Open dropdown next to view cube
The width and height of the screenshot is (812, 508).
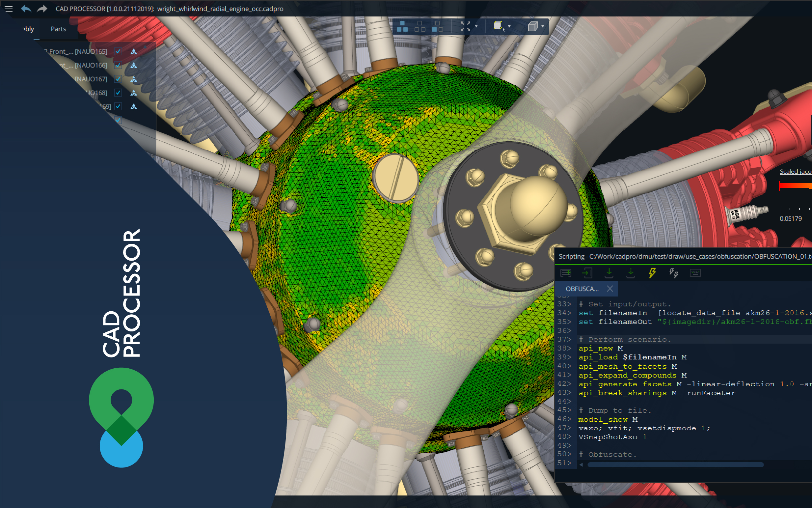543,26
